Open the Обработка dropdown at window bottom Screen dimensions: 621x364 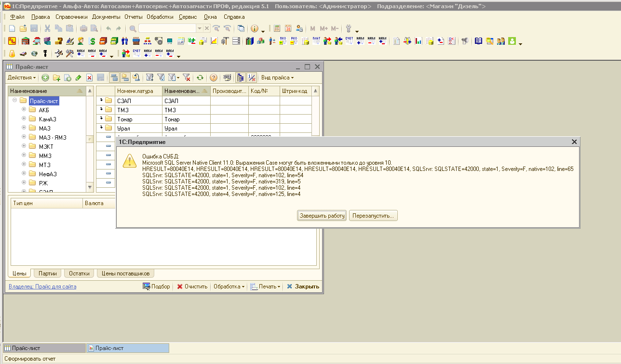[x=229, y=286]
